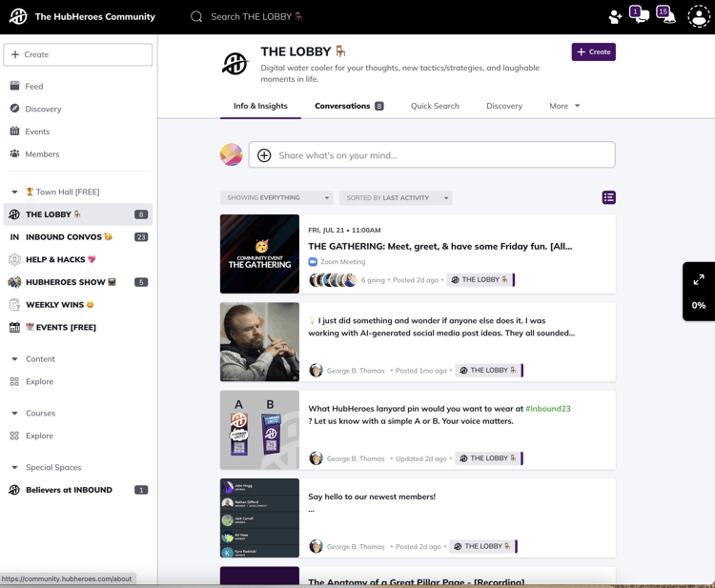Click The HubHeroes Community title
This screenshot has width=715, height=588.
coord(94,17)
